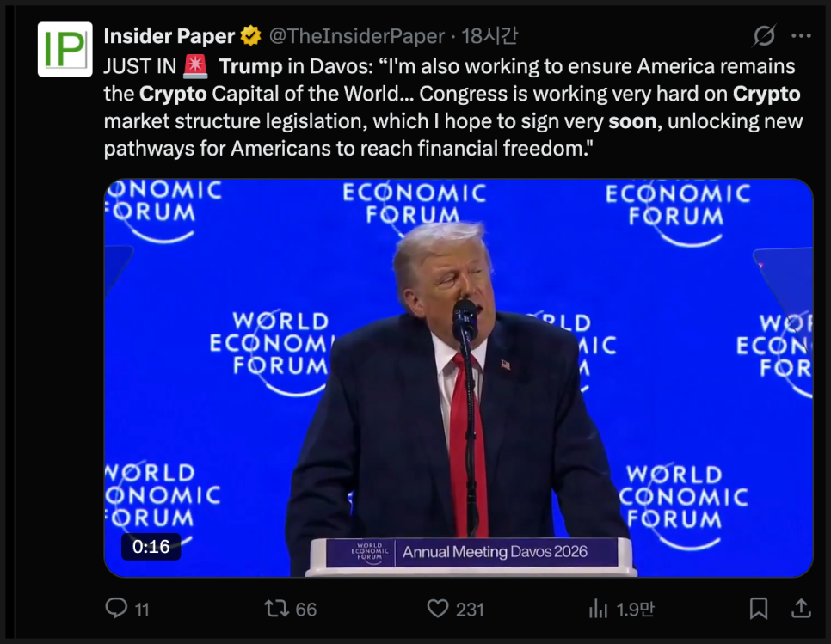This screenshot has height=644, width=831.
Task: Open the Insider Paper display name
Action: (x=169, y=36)
